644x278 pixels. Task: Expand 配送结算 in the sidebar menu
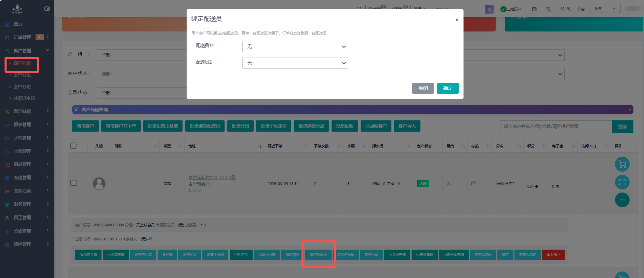(22, 111)
